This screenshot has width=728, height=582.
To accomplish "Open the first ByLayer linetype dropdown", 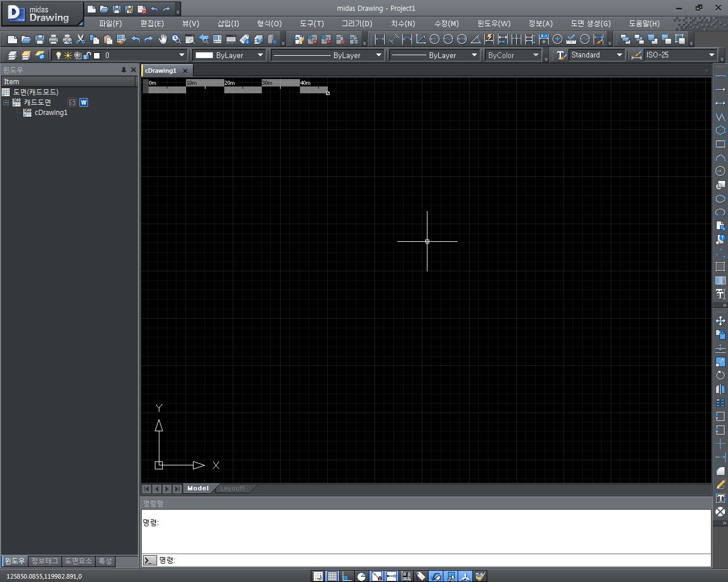I will [x=379, y=55].
